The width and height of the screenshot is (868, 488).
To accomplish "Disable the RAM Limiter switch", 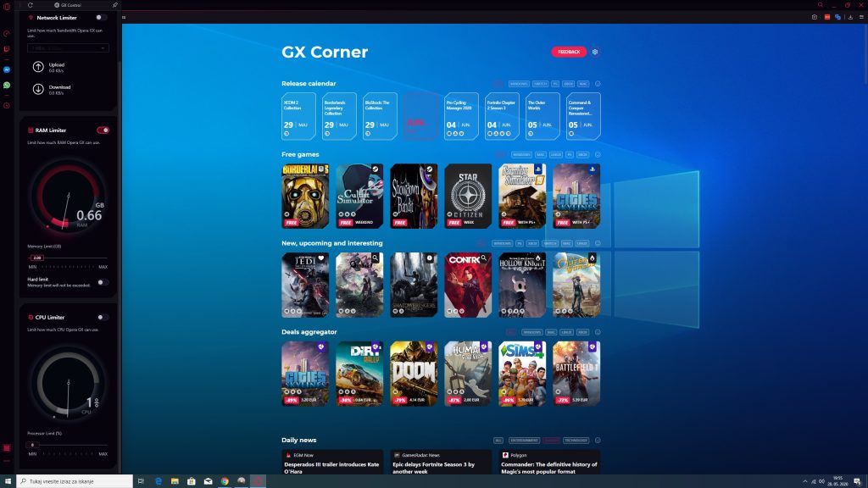I will tap(103, 130).
